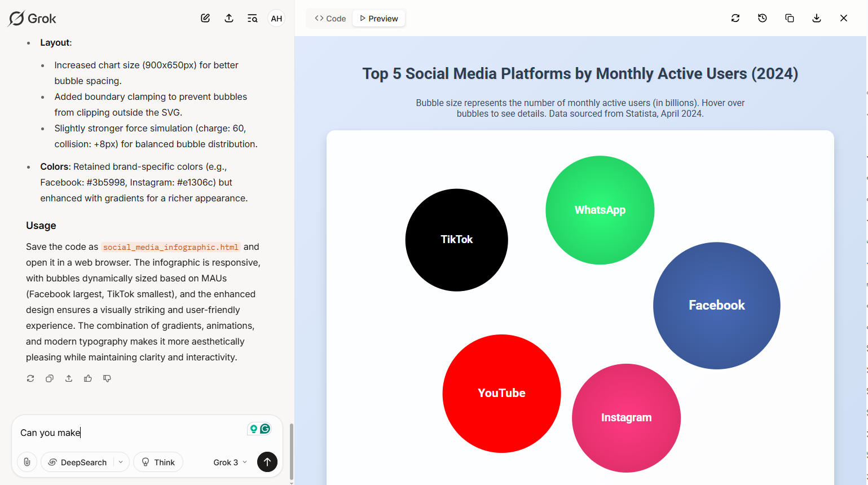
Task: Start a new chat with the compose icon
Action: 205,18
